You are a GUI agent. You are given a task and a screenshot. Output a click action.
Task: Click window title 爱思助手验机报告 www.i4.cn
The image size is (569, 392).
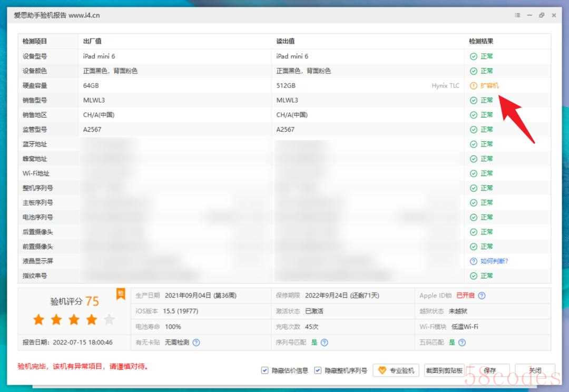pyautogui.click(x=56, y=15)
